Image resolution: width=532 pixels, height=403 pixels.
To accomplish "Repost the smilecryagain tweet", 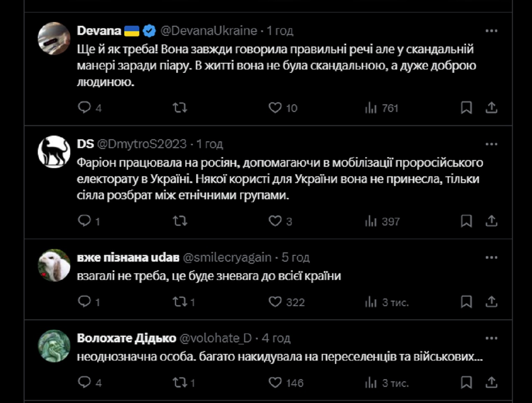I will coord(180,302).
